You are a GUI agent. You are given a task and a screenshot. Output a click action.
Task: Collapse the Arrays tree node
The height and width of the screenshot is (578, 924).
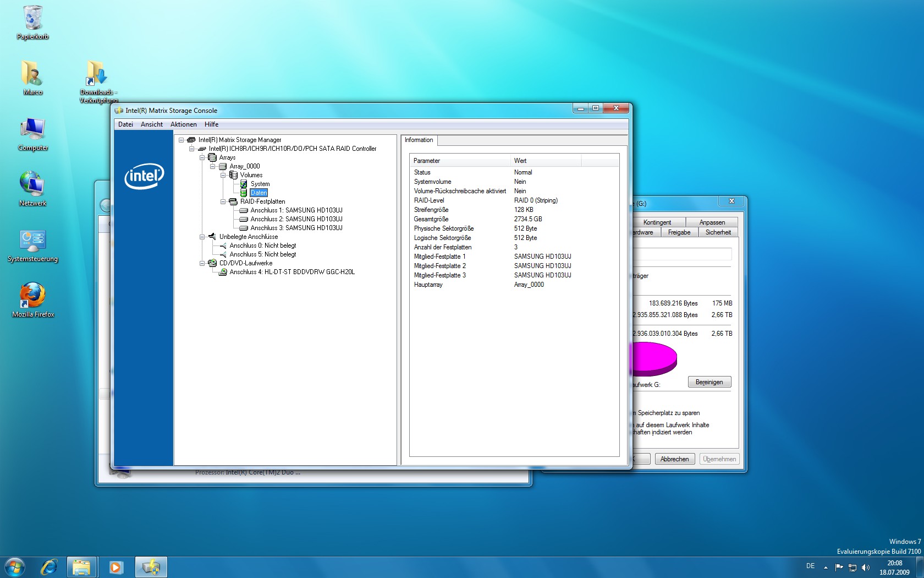coord(202,157)
